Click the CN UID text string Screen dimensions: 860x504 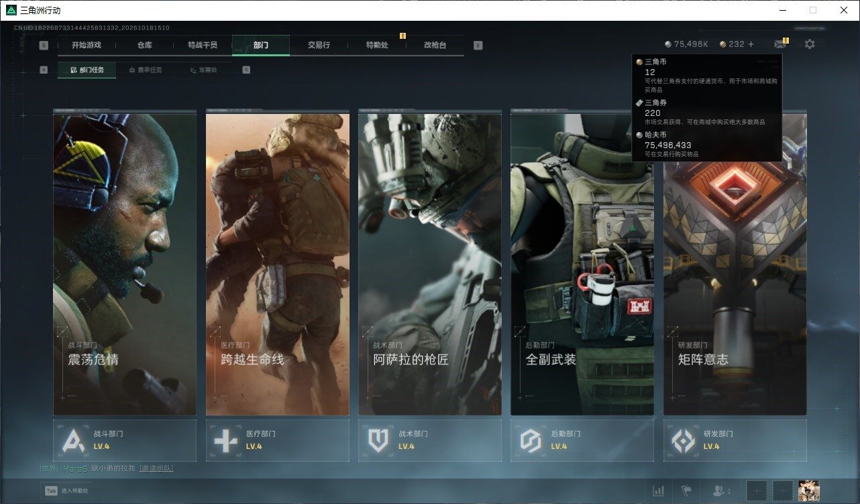coord(91,28)
